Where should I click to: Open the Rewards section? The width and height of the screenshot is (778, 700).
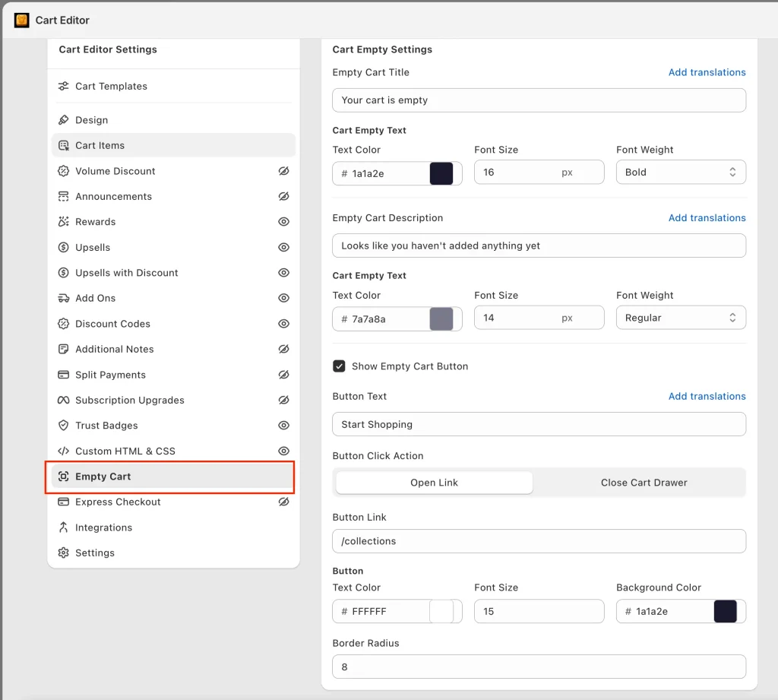pos(173,222)
